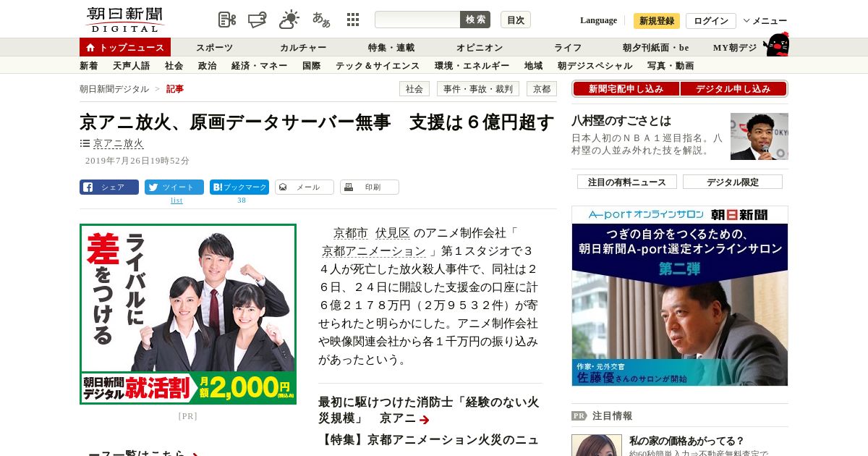868x456 pixels.
Task: Select the オピニオン tab
Action: [x=480, y=48]
